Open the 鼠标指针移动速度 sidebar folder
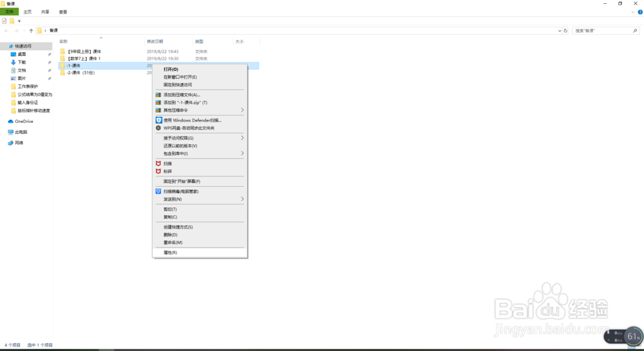 tap(33, 110)
